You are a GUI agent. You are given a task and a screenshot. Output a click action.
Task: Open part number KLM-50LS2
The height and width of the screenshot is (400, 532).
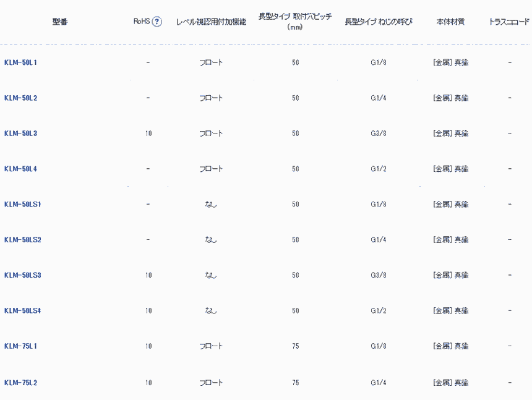tap(22, 240)
